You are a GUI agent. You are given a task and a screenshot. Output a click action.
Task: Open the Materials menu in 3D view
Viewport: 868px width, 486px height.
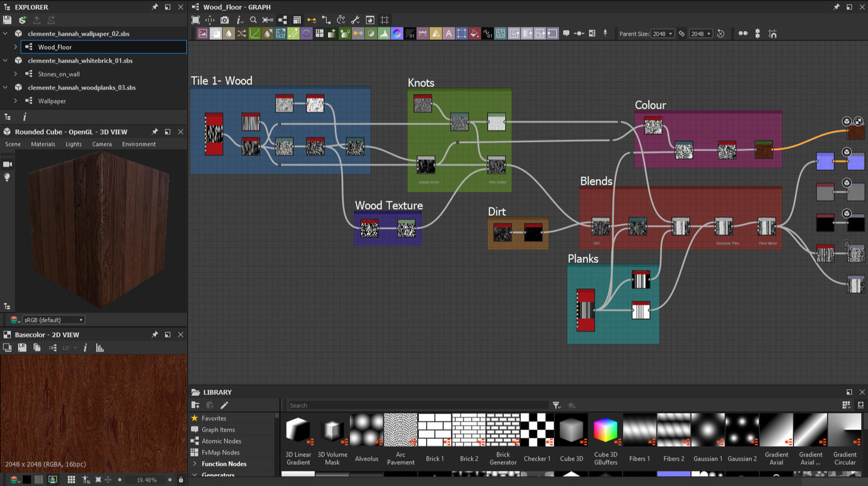point(43,144)
